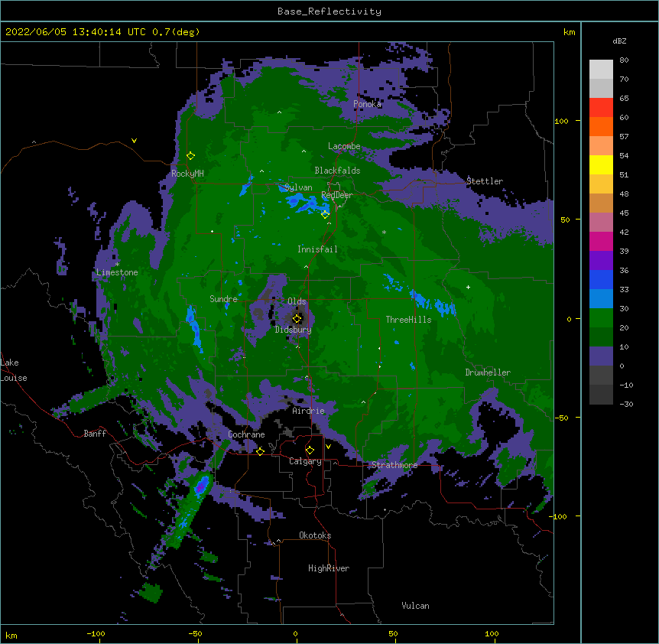Select the orange 57-60 dBZ legend swatch
659x644 pixels.
(601, 126)
